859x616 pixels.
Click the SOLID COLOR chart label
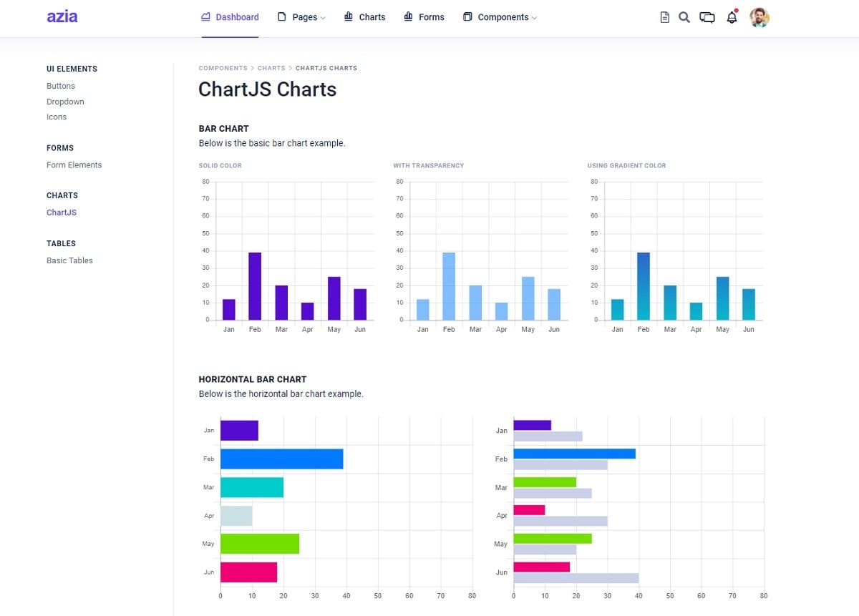[220, 165]
